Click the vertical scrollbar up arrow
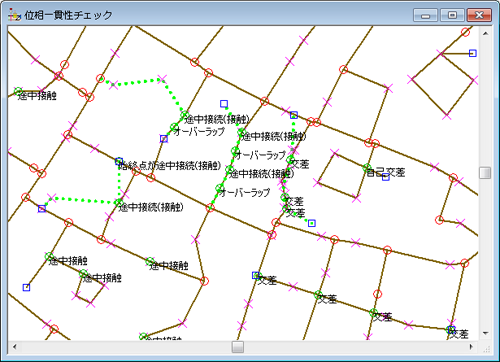This screenshot has height=362, width=500. [485, 33]
